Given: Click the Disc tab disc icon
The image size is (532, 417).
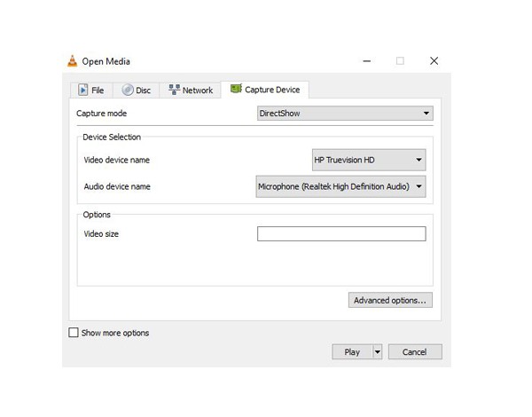Looking at the screenshot, I should pos(127,90).
